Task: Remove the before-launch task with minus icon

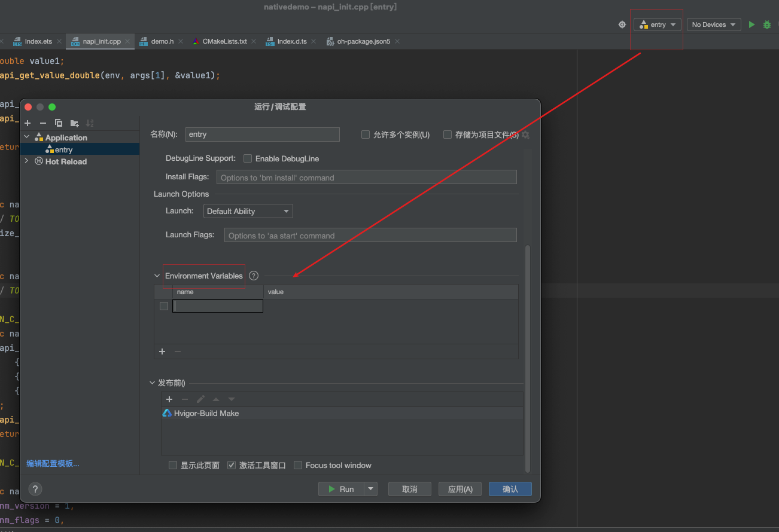Action: tap(185, 399)
